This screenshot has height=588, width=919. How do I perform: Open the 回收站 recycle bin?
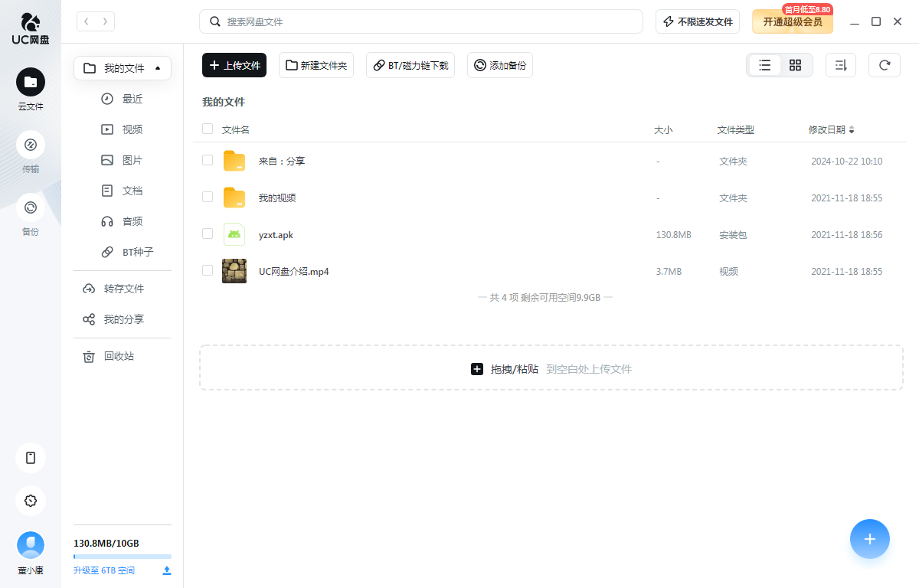pyautogui.click(x=123, y=355)
